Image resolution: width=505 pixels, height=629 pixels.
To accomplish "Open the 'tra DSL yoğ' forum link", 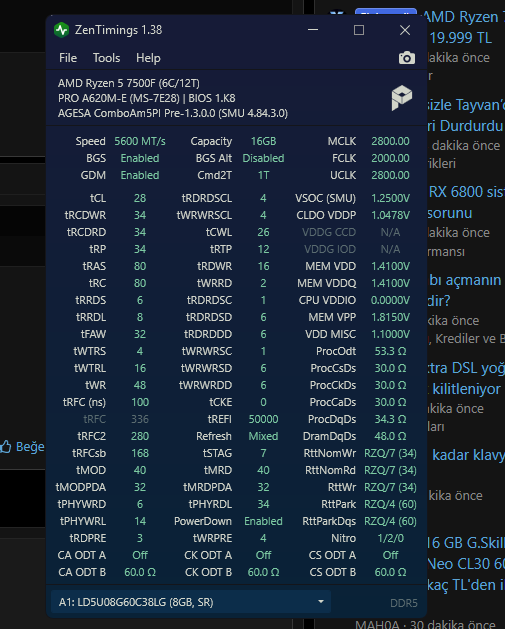I will point(467,368).
